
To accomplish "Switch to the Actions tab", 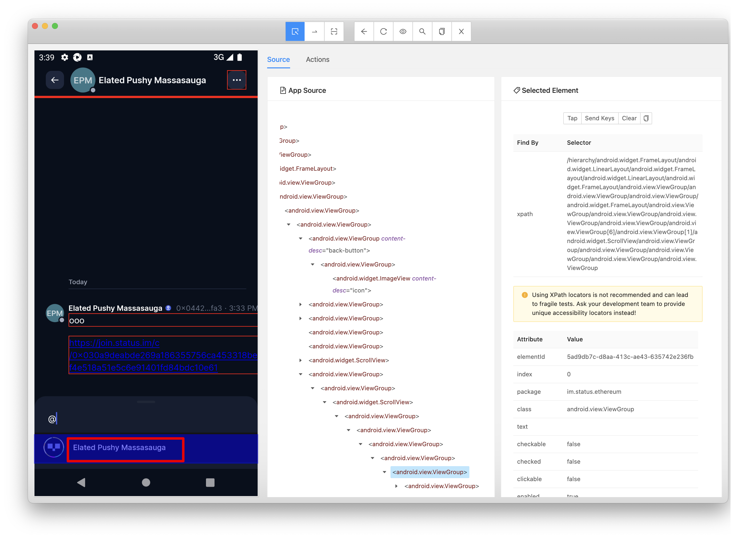I will [317, 60].
